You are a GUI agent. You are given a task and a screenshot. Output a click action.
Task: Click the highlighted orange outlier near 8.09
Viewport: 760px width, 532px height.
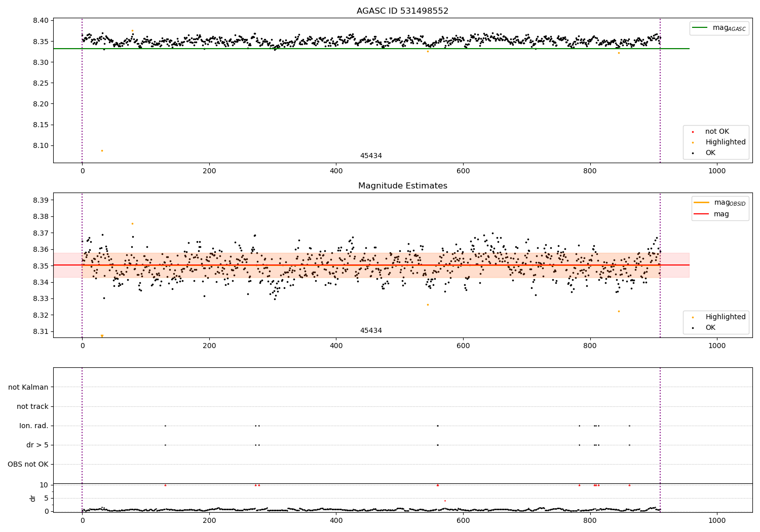point(102,150)
